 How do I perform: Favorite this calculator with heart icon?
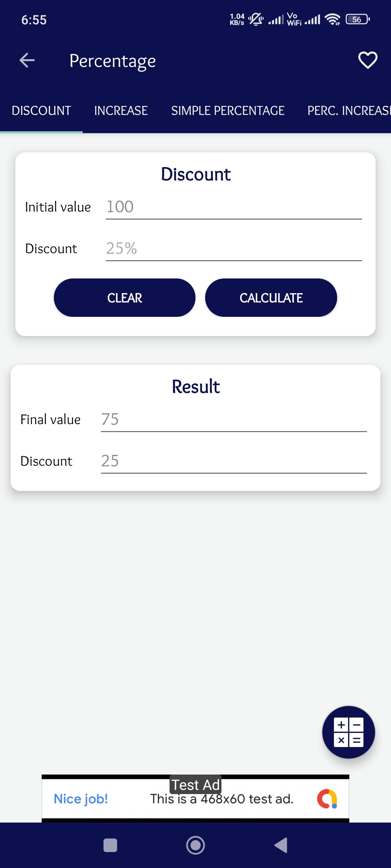click(x=367, y=61)
